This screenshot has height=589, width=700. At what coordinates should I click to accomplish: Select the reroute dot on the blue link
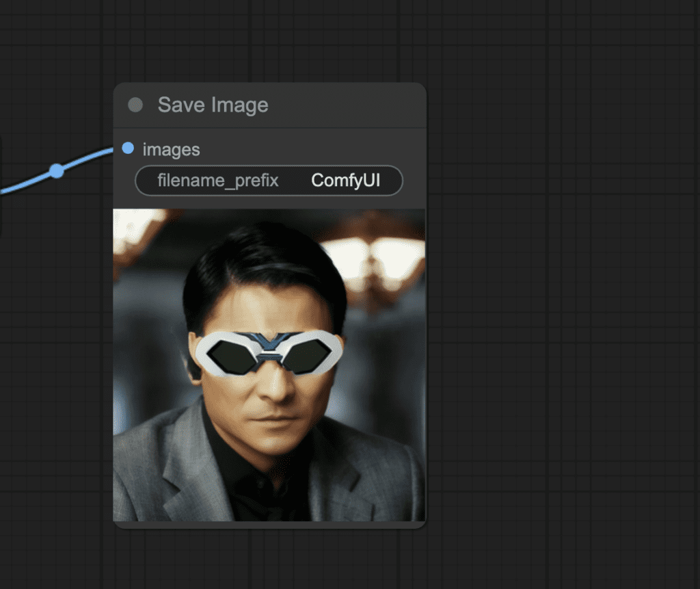tap(57, 171)
